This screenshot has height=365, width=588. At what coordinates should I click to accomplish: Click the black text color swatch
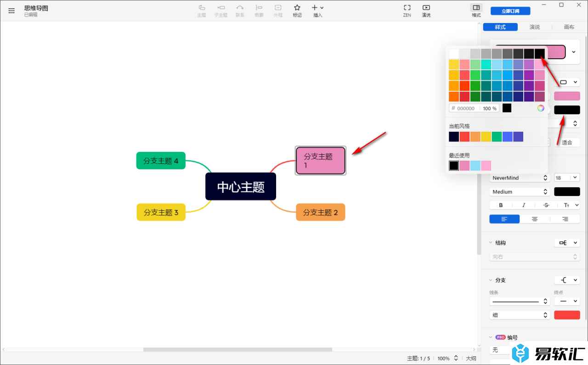click(567, 191)
